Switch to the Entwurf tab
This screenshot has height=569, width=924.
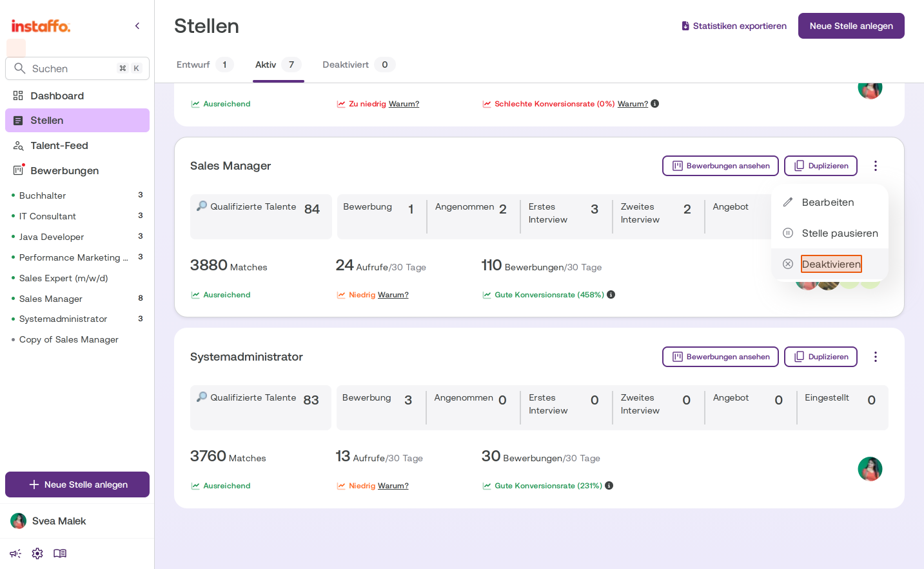pos(204,65)
